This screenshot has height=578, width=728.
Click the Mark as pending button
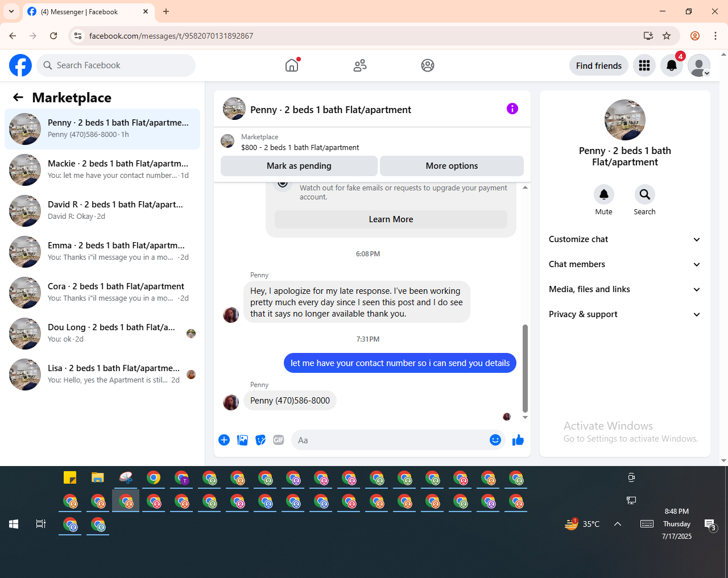pyautogui.click(x=299, y=166)
